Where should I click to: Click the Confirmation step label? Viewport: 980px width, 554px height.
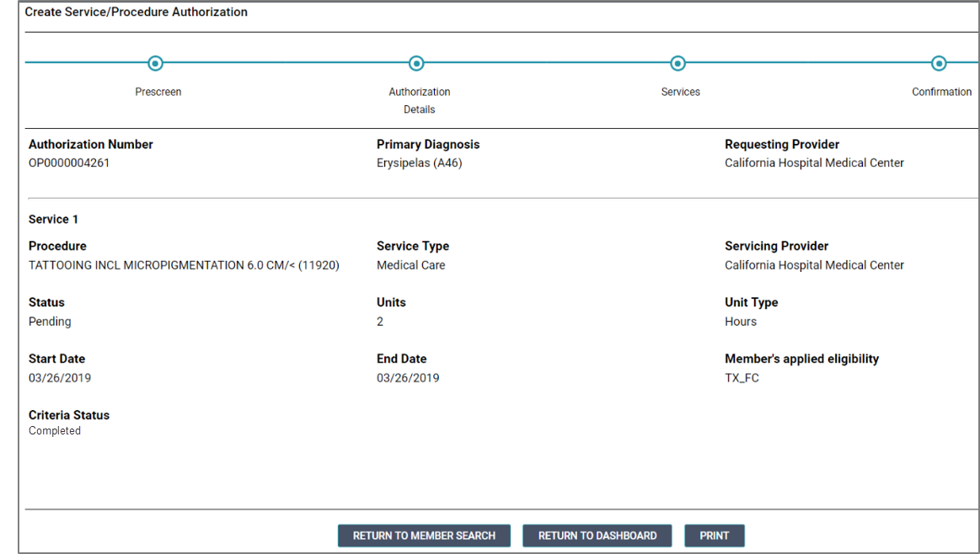pos(941,92)
